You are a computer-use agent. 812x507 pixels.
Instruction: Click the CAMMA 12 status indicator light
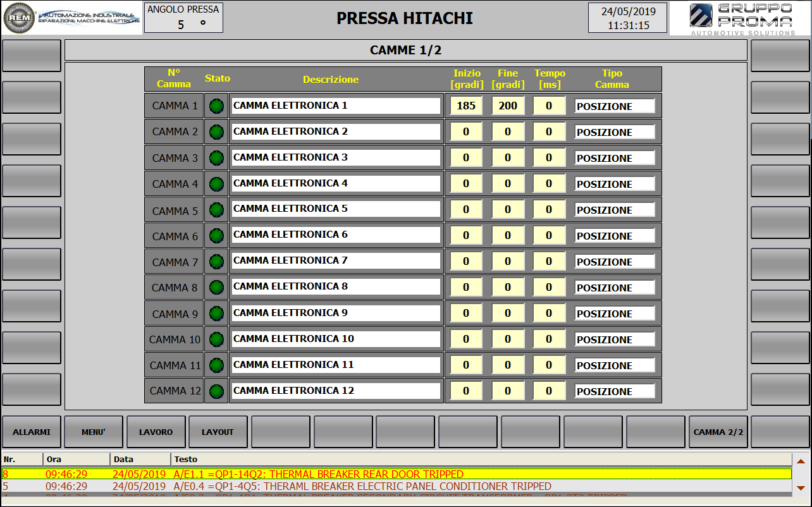tap(217, 391)
